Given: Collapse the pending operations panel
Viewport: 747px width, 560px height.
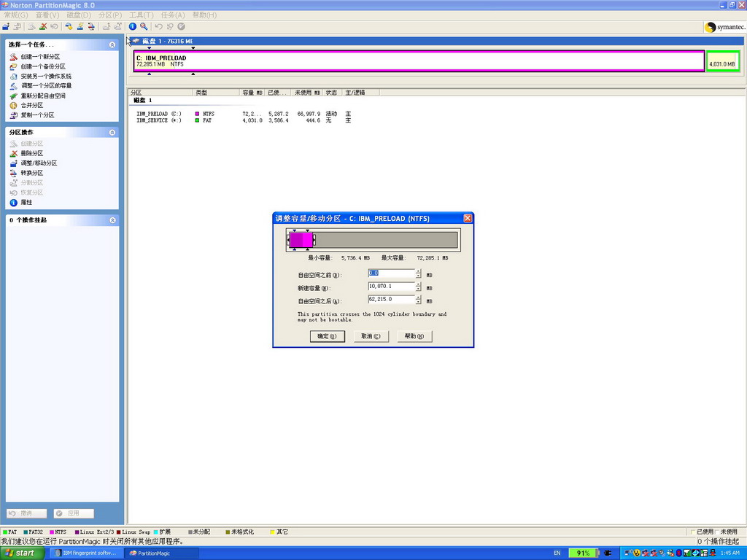Looking at the screenshot, I should tap(112, 220).
